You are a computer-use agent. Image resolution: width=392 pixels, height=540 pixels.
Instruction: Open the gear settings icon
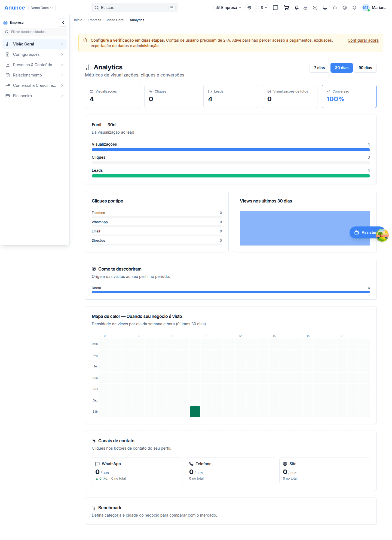point(354,8)
